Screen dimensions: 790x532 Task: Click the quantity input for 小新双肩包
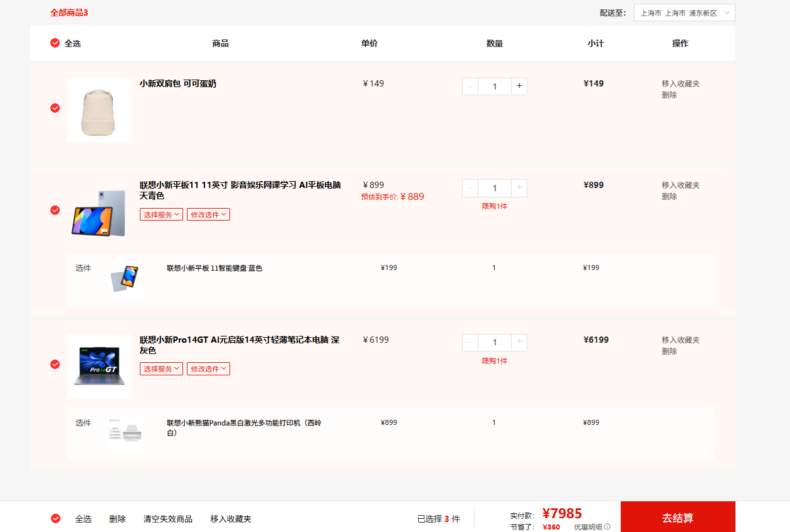pyautogui.click(x=494, y=86)
